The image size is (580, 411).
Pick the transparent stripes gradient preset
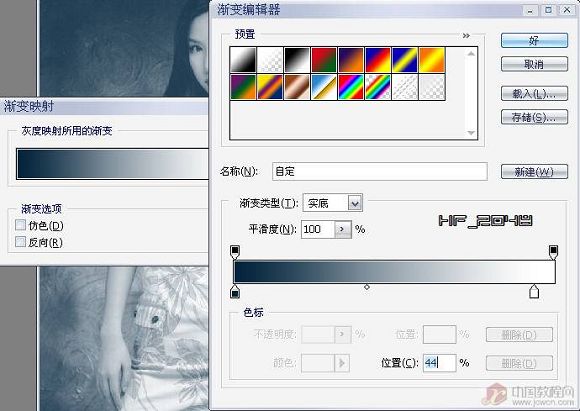(405, 87)
